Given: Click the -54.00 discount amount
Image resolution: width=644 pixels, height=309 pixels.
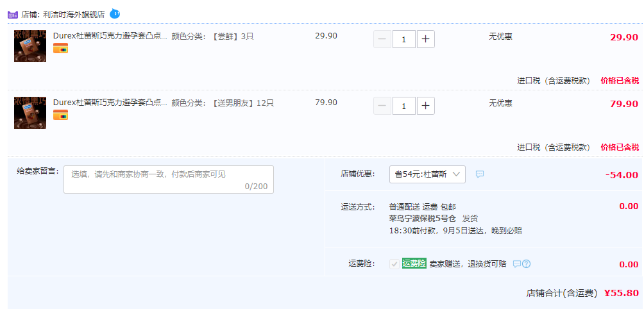Looking at the screenshot, I should coord(622,175).
